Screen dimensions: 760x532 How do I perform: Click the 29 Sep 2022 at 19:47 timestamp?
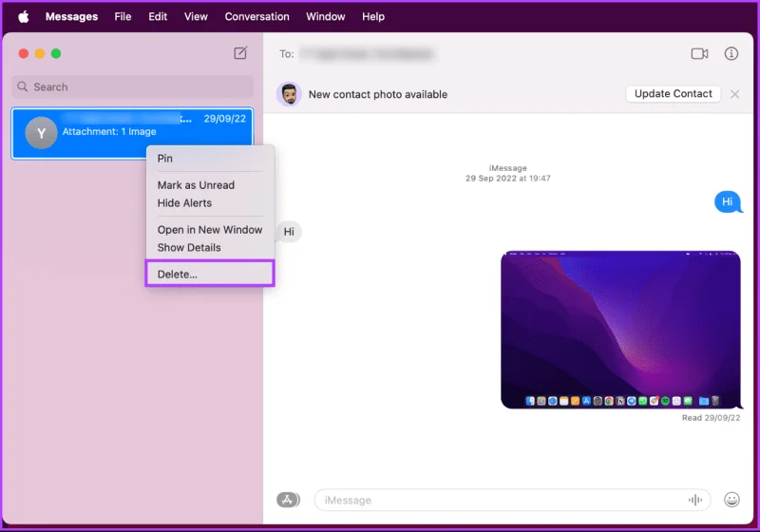click(508, 179)
